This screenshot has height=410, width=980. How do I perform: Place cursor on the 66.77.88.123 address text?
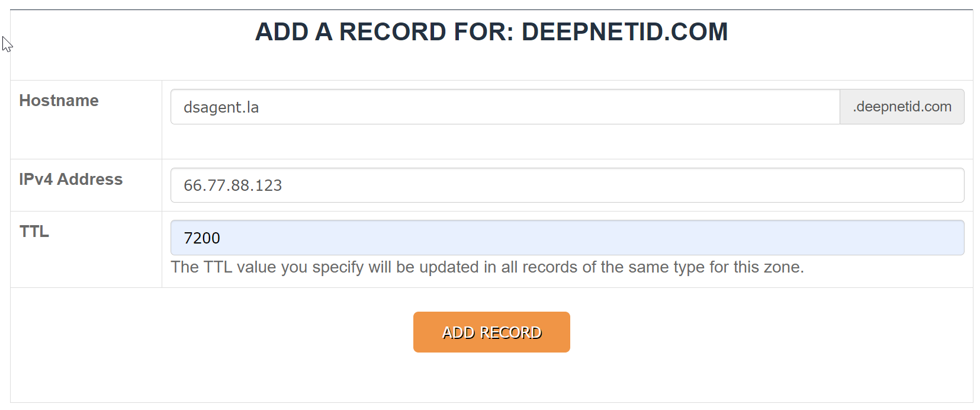coord(233,185)
